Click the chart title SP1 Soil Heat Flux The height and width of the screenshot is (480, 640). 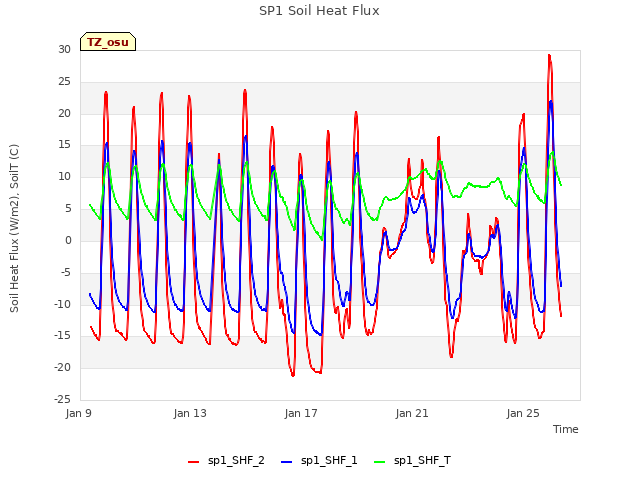click(x=319, y=11)
